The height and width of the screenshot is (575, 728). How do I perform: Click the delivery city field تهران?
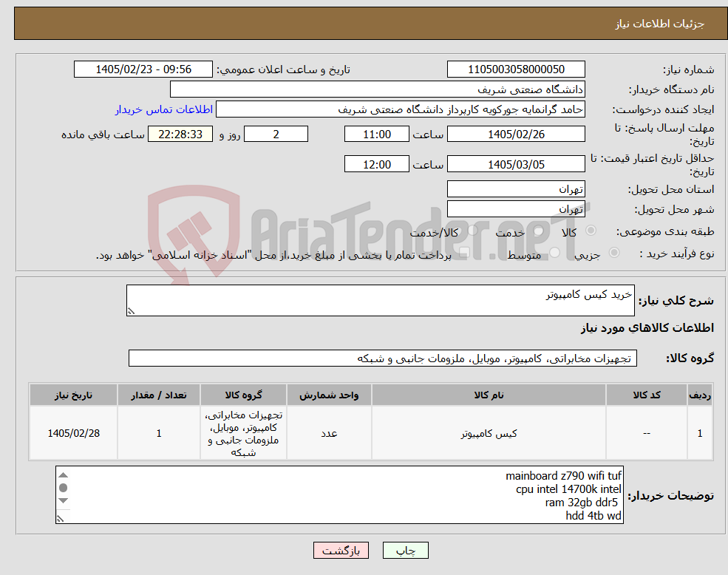click(x=516, y=209)
